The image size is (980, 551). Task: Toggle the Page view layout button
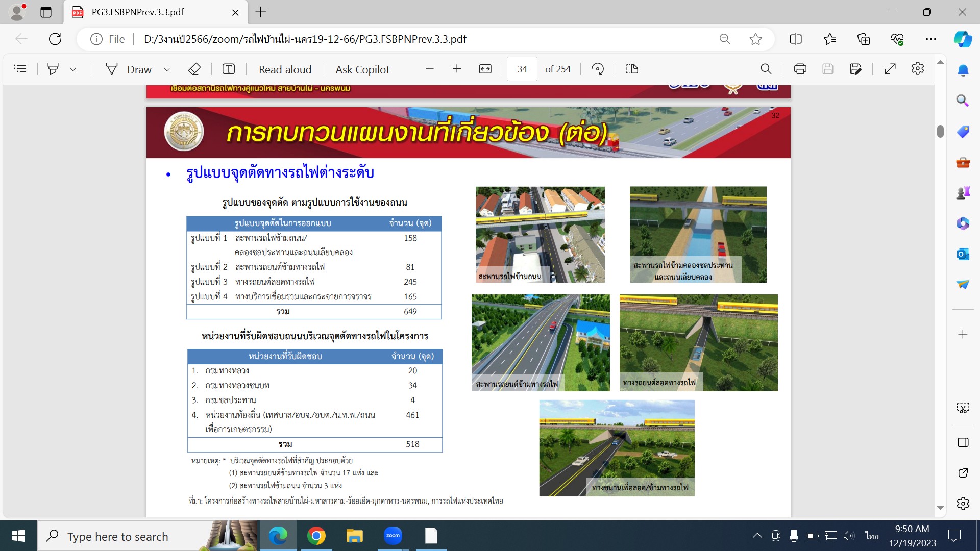(x=632, y=69)
